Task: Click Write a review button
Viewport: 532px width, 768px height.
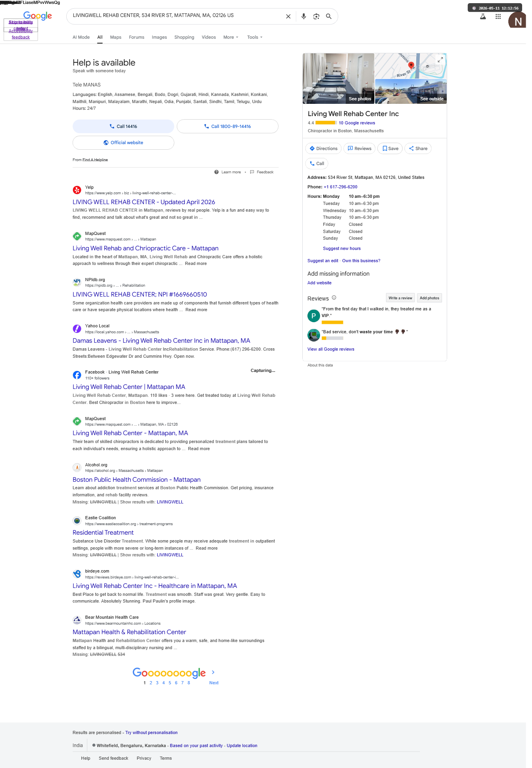Action: 400,298
